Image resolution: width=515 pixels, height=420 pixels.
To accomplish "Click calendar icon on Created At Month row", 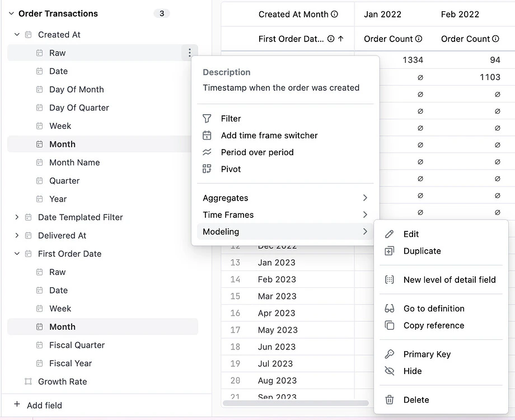I will (39, 144).
